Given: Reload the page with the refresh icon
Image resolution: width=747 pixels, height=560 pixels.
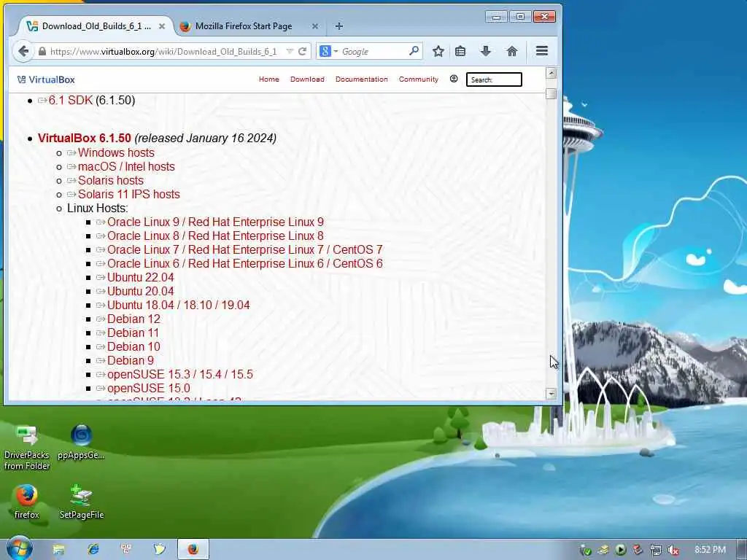Looking at the screenshot, I should [302, 52].
